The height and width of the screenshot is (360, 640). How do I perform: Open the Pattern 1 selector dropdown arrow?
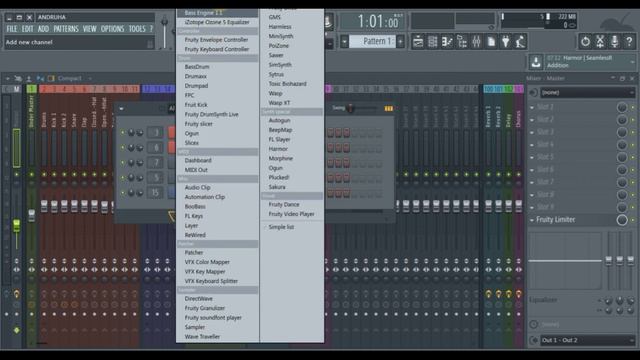click(x=344, y=42)
